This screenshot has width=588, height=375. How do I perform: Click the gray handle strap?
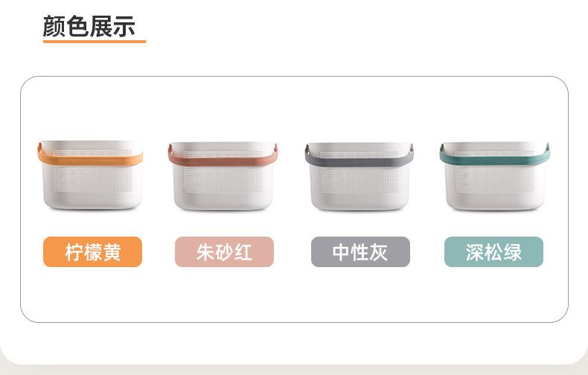(x=359, y=161)
